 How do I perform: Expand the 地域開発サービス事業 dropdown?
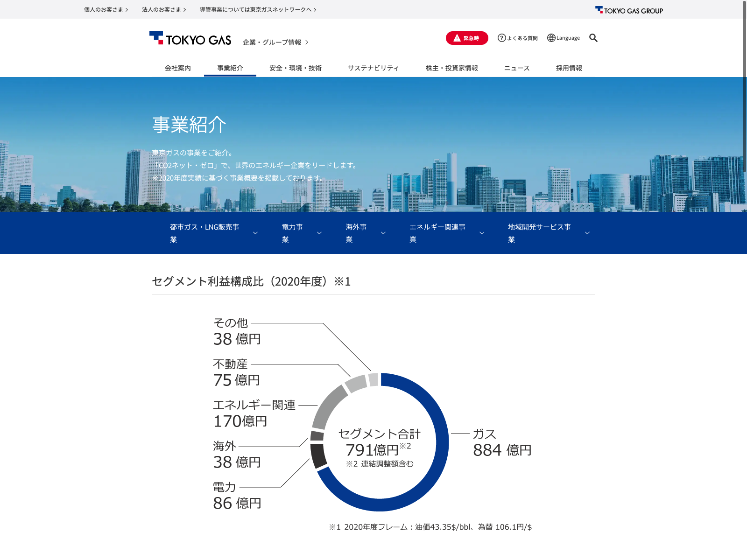[x=587, y=233]
